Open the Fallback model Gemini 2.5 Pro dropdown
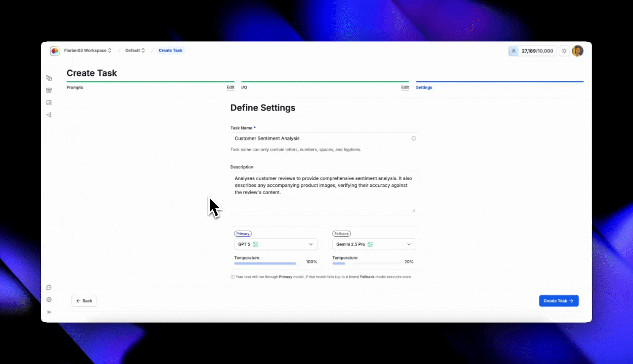The height and width of the screenshot is (364, 633). (374, 244)
